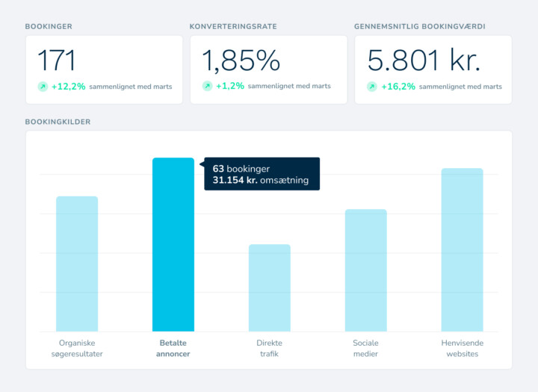
Task: Select the Sociale medier bar
Action: (x=365, y=270)
